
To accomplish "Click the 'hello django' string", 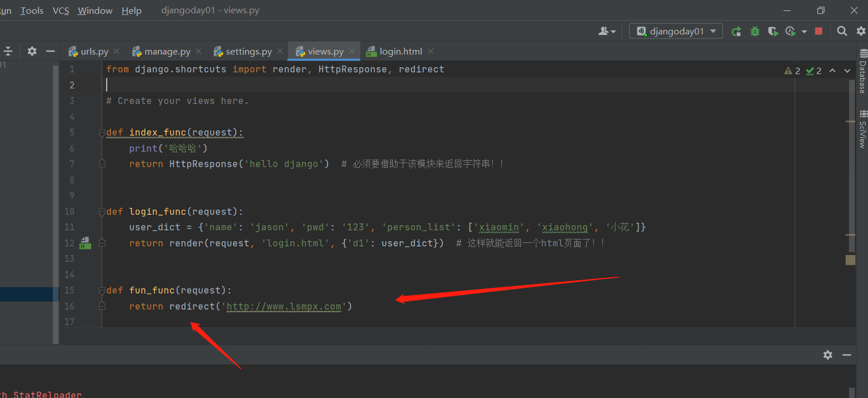I will click(x=284, y=164).
